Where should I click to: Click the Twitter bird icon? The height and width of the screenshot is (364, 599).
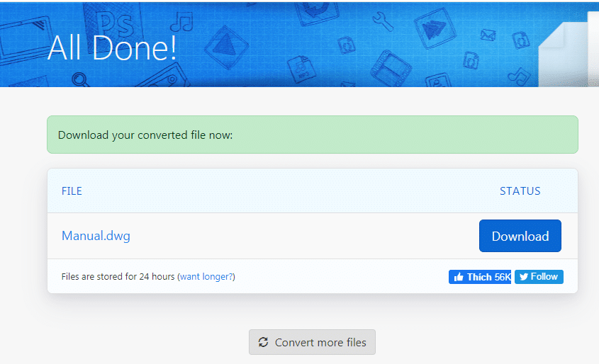tap(524, 277)
